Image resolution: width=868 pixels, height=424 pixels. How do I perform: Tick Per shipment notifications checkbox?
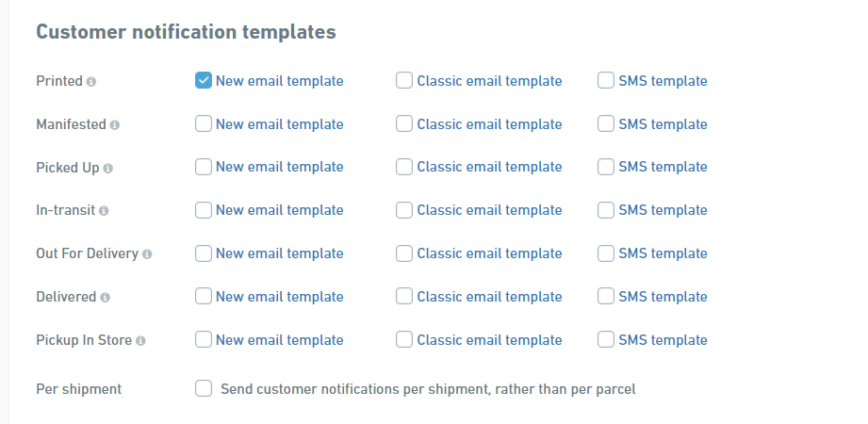pos(204,388)
